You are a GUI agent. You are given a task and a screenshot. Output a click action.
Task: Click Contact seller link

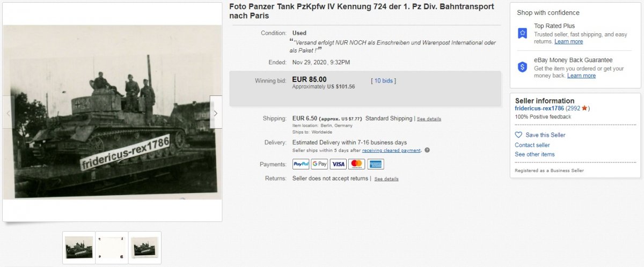(532, 145)
